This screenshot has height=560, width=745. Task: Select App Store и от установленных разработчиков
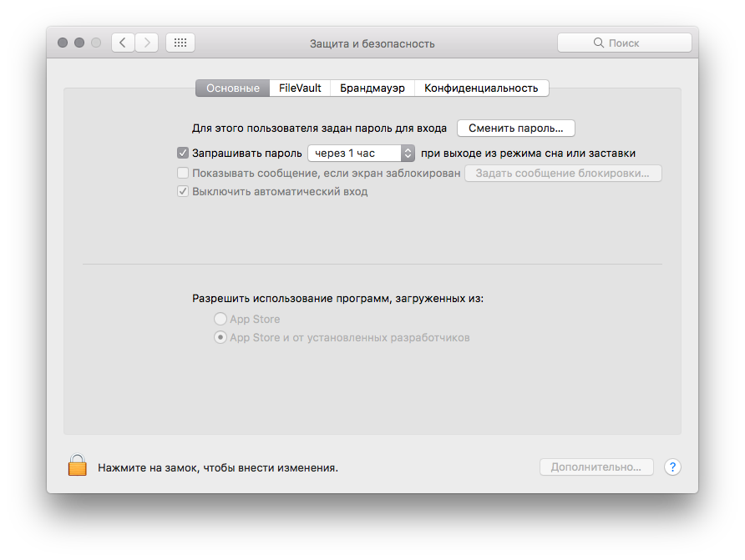tap(220, 337)
